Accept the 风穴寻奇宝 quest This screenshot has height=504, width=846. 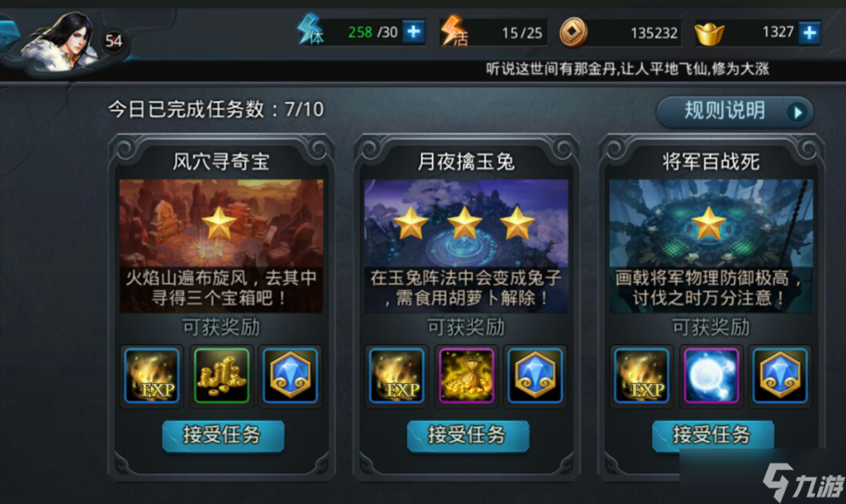[223, 436]
